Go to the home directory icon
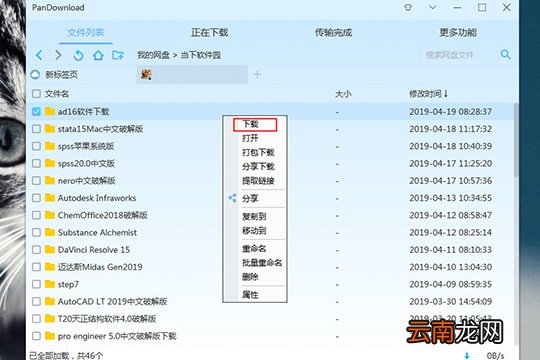This screenshot has width=540, height=360. 98,55
